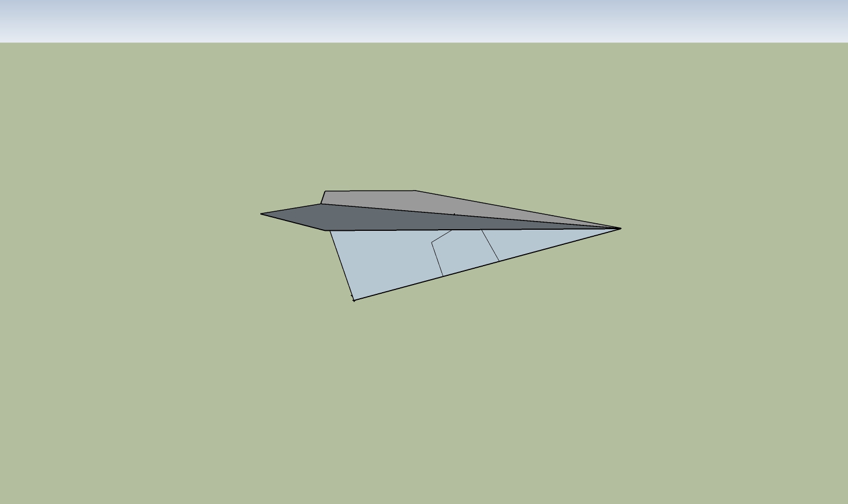
Task: Click the dark wing's upper-left edge
Action: click(x=291, y=209)
